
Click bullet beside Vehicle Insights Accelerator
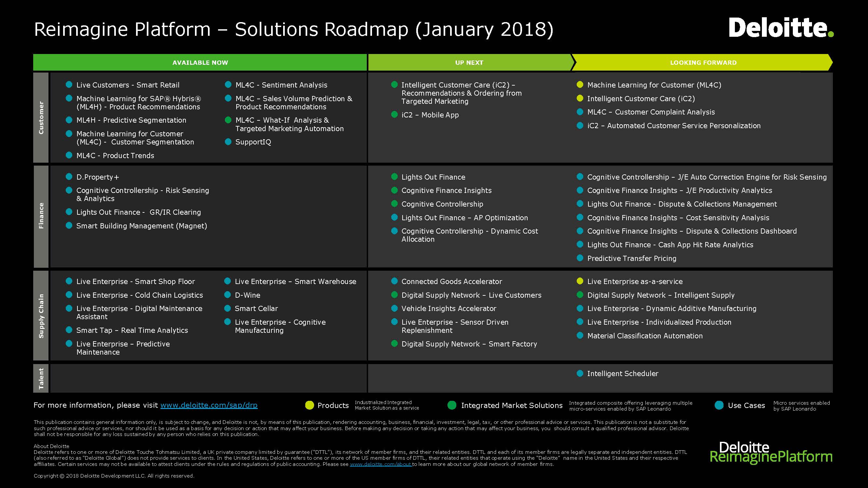pyautogui.click(x=394, y=308)
